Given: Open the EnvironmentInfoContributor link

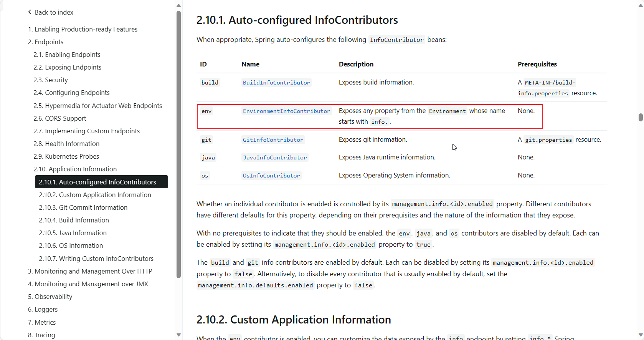Looking at the screenshot, I should click(286, 111).
